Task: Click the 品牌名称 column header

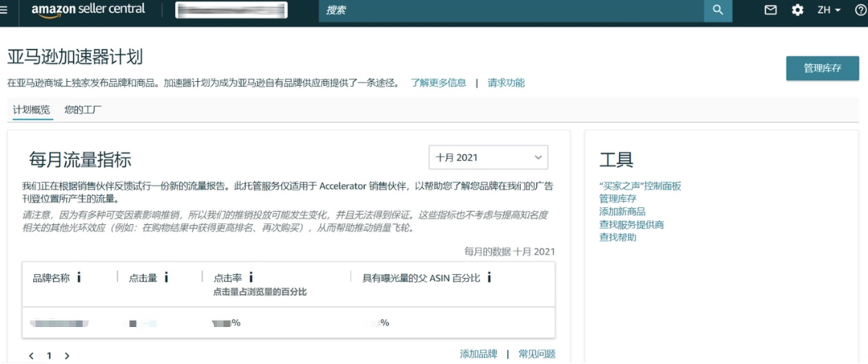Action: pos(51,278)
